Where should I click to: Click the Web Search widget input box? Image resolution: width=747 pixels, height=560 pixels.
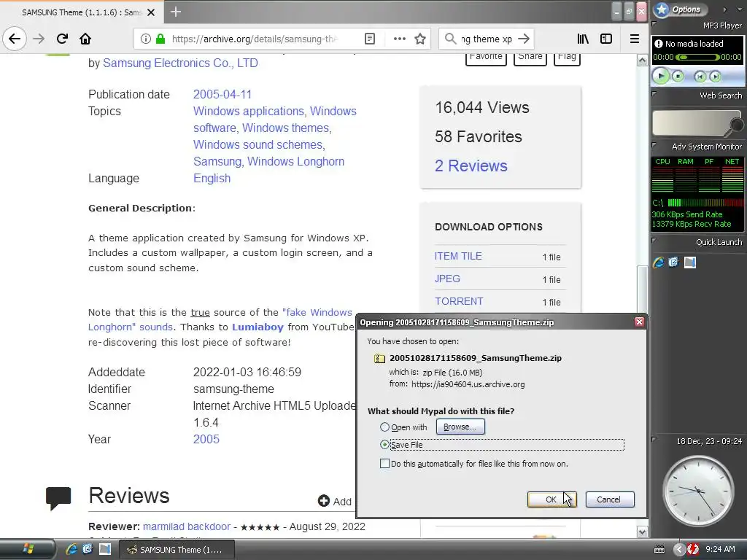point(691,122)
